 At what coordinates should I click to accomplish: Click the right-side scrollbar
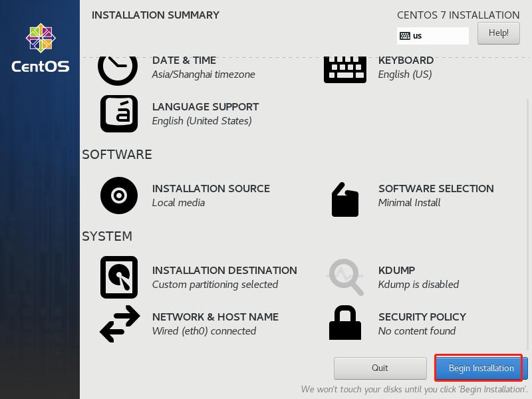click(x=528, y=199)
